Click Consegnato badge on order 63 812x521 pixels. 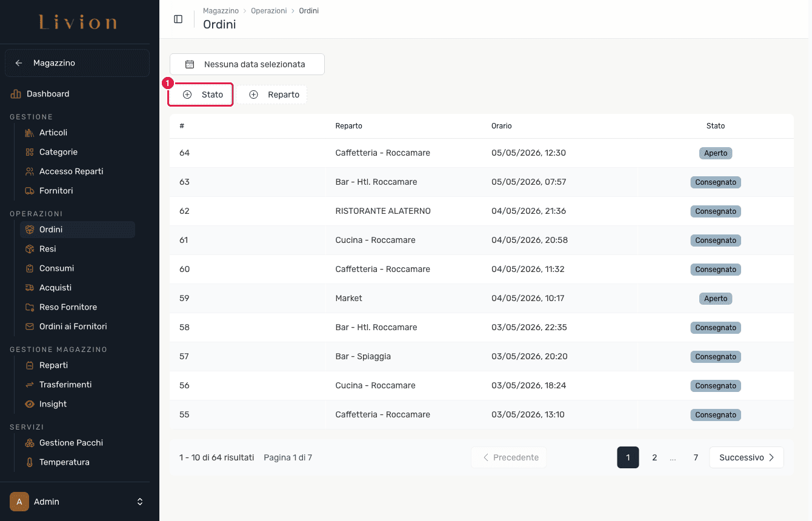pos(716,182)
